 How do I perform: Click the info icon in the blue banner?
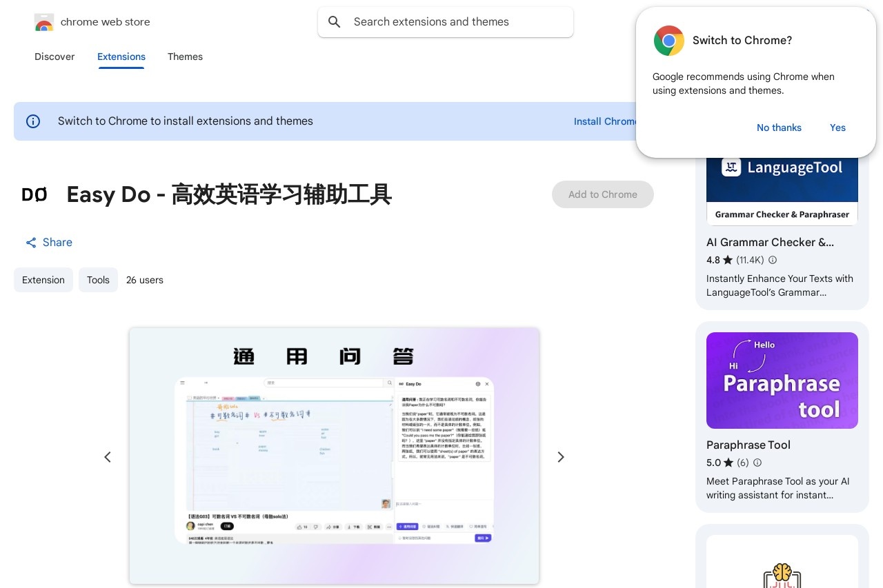[x=33, y=121]
